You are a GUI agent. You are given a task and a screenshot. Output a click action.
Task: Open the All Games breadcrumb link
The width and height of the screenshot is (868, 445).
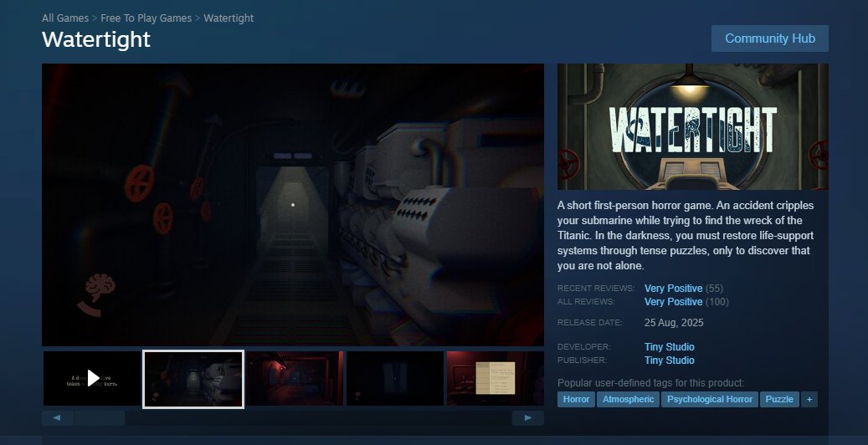[65, 18]
